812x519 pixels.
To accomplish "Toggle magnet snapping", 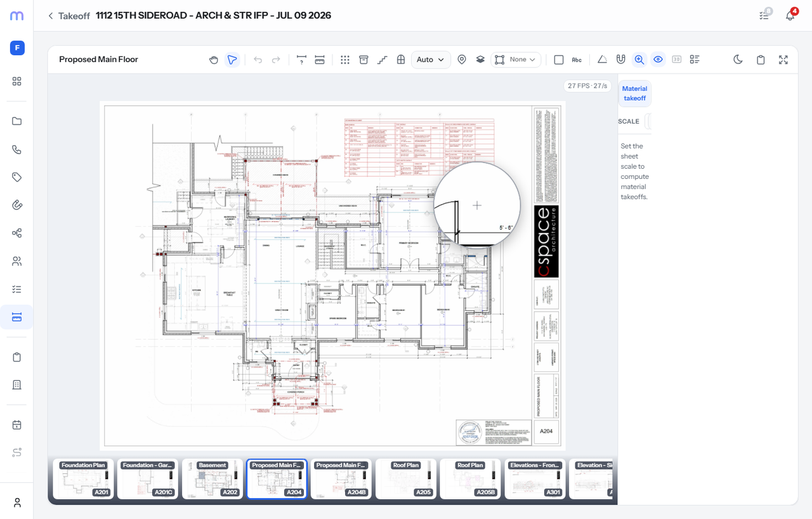I will tap(621, 60).
